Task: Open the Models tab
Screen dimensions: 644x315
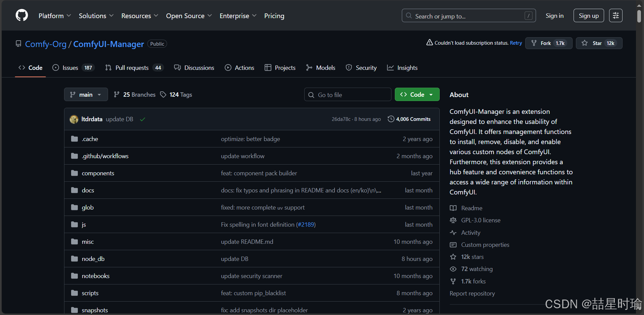Action: (x=321, y=67)
